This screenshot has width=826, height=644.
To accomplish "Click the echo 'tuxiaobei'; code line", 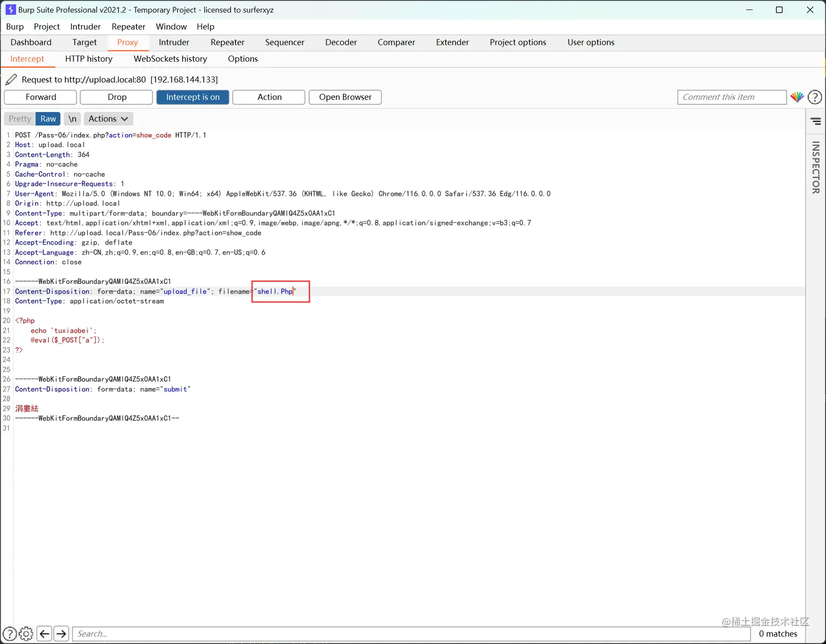I will click(x=63, y=331).
